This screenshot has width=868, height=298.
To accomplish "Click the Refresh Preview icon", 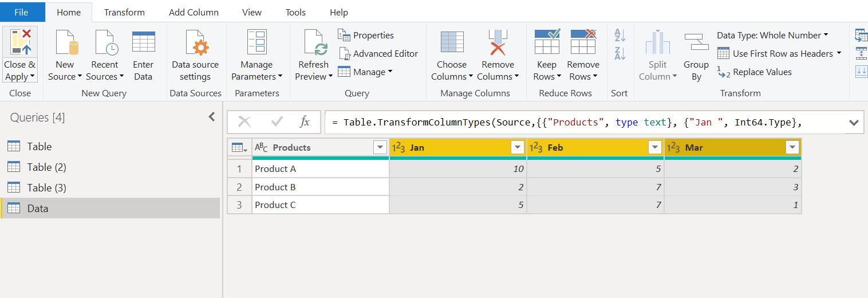I will (x=315, y=43).
